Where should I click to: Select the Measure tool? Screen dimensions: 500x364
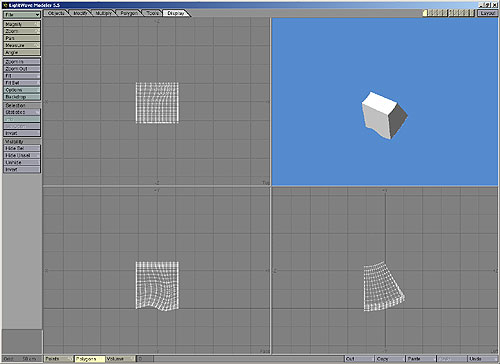pos(22,45)
